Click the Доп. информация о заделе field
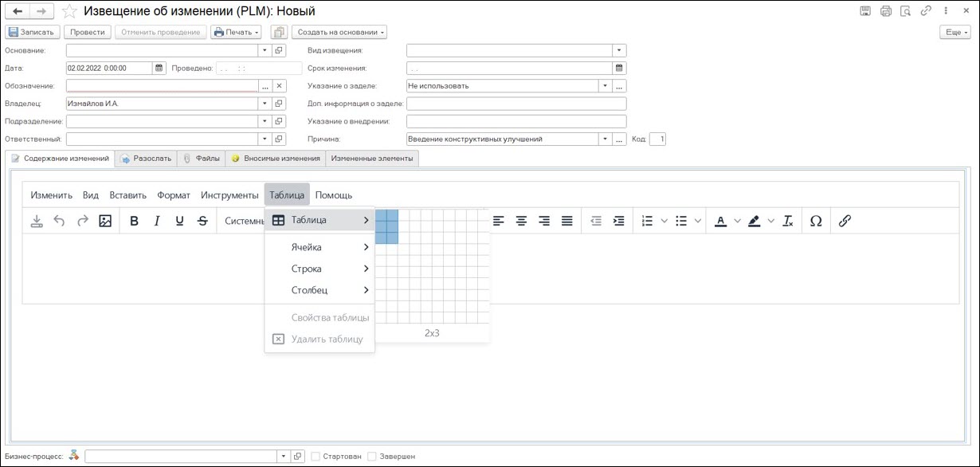 516,104
